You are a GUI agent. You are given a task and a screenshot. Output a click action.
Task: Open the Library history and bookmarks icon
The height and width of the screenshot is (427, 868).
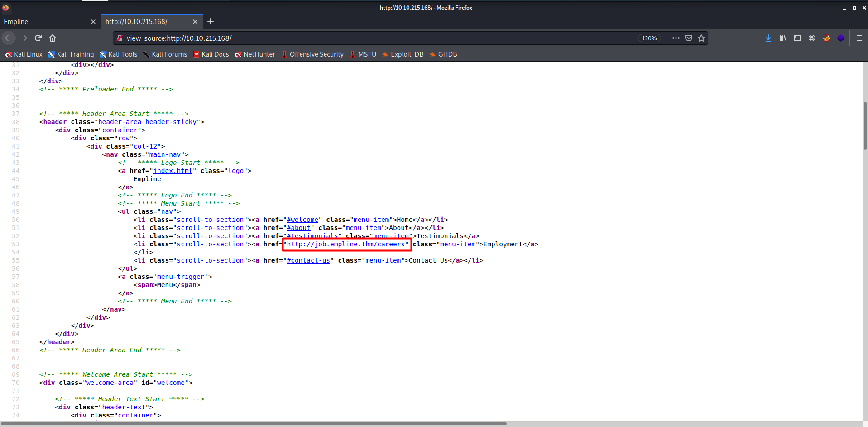tap(783, 38)
